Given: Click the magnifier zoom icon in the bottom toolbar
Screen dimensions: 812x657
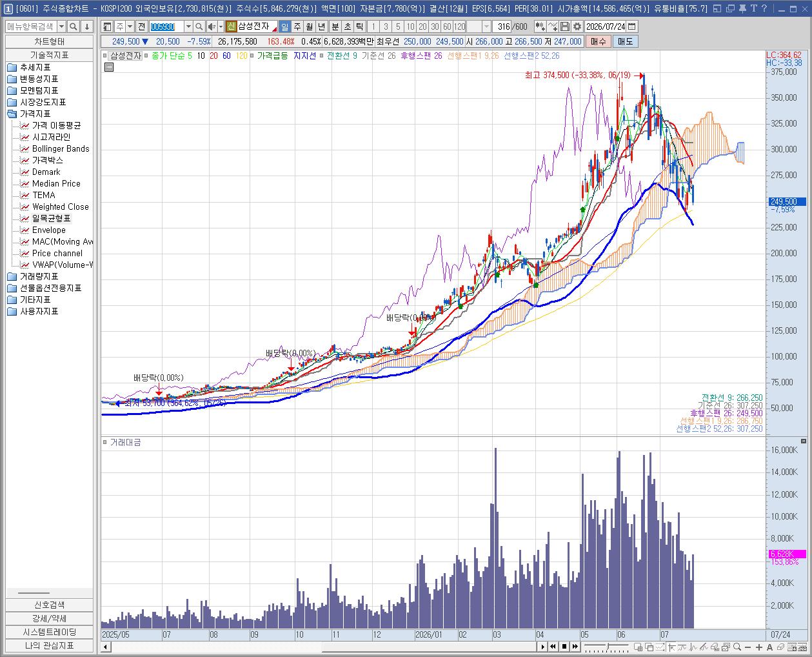Looking at the screenshot, I should click(x=737, y=647).
